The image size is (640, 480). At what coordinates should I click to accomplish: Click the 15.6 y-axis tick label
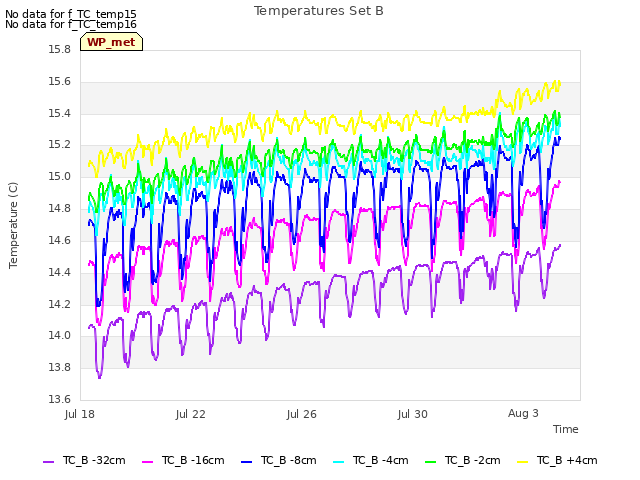(x=60, y=81)
